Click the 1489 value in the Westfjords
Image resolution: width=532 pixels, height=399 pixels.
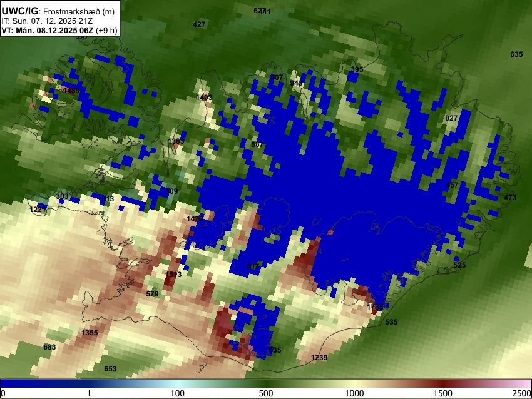tap(71, 91)
